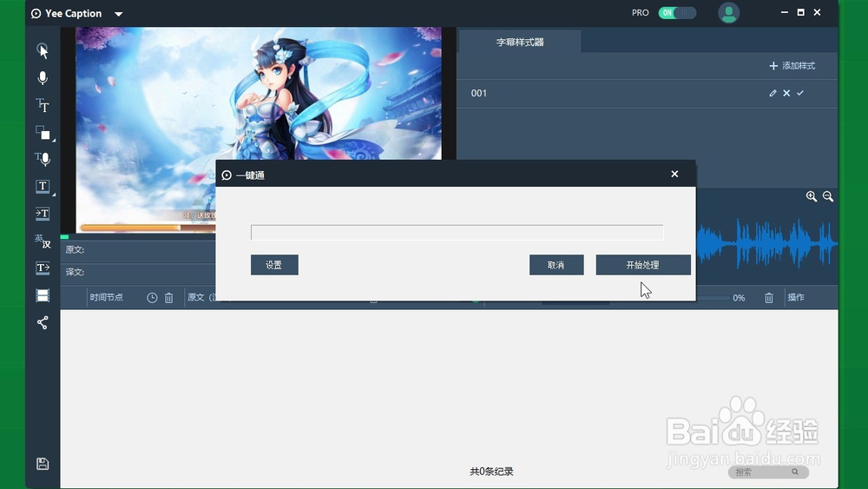This screenshot has height=489, width=868.
Task: Select the text size (TT) tool
Action: (43, 105)
